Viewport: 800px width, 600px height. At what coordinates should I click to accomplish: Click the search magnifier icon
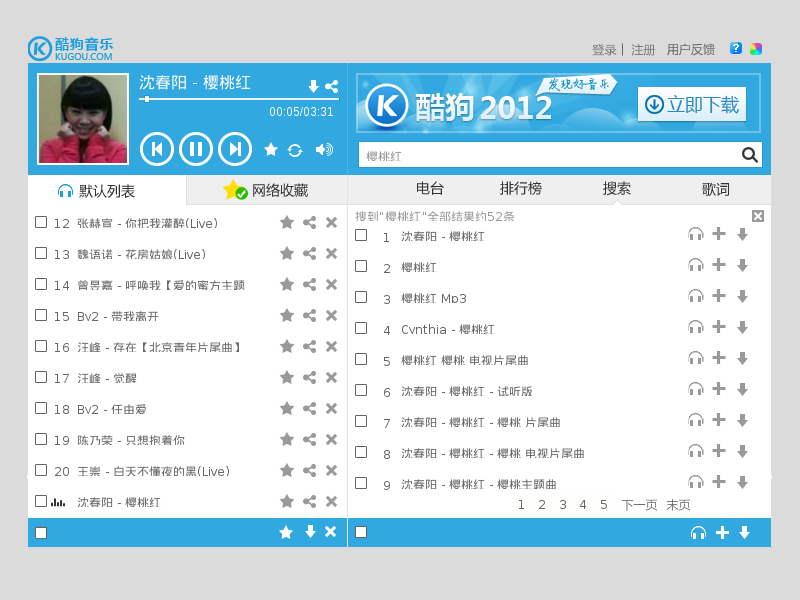coord(749,155)
